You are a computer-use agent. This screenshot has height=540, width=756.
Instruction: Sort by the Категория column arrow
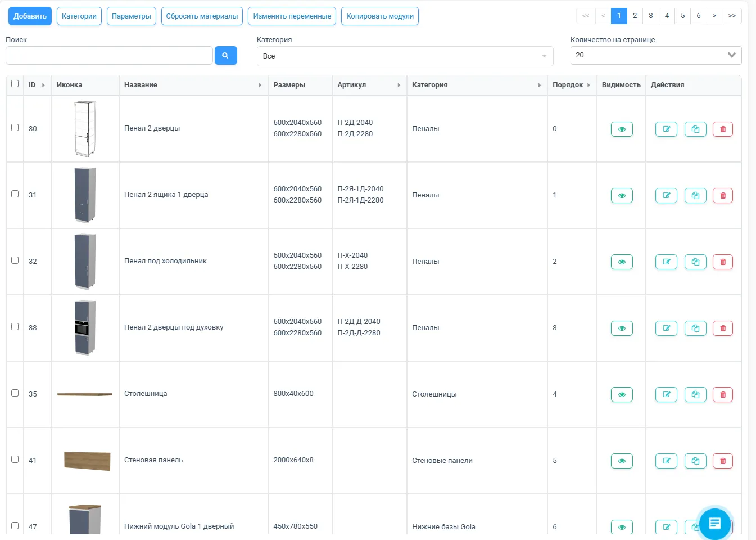(539, 85)
